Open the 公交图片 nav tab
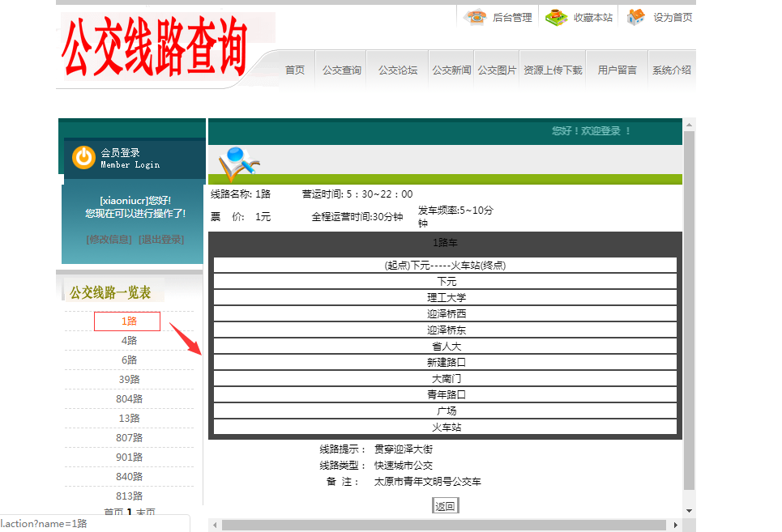Image resolution: width=782 pixels, height=532 pixels. pos(497,70)
